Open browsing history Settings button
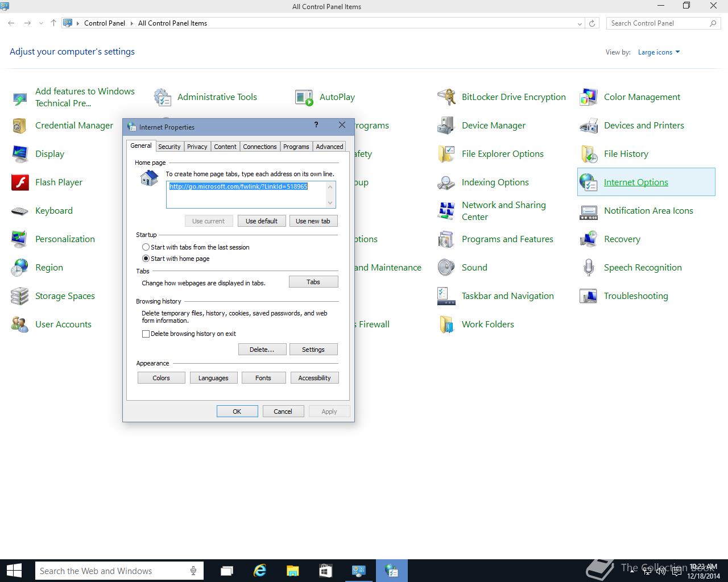The width and height of the screenshot is (728, 582). click(x=313, y=350)
